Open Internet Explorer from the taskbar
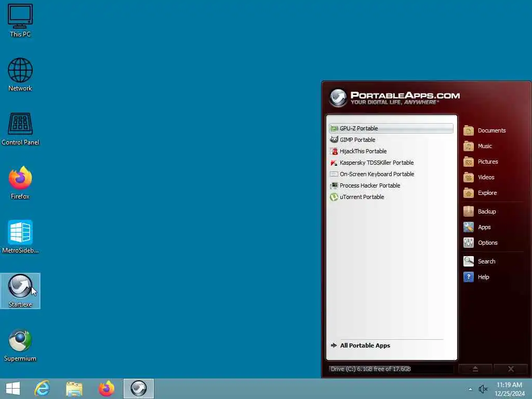The image size is (532, 399). point(43,389)
